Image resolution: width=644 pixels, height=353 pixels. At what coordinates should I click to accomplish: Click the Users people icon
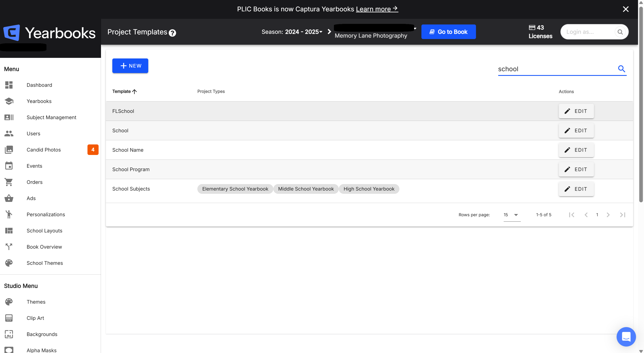[9, 134]
